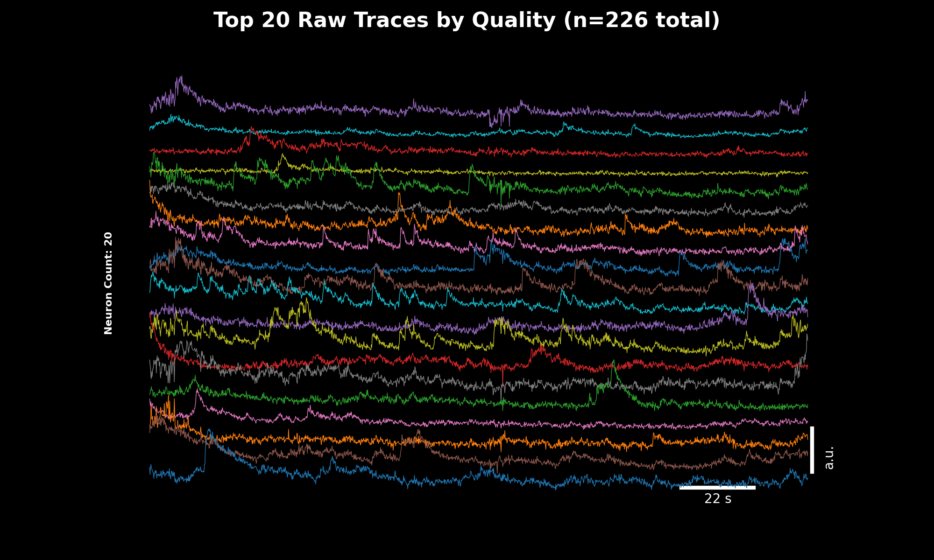This screenshot has width=934, height=560.
Task: Click the upper orange trace's tall mid peak
Action: [x=399, y=195]
